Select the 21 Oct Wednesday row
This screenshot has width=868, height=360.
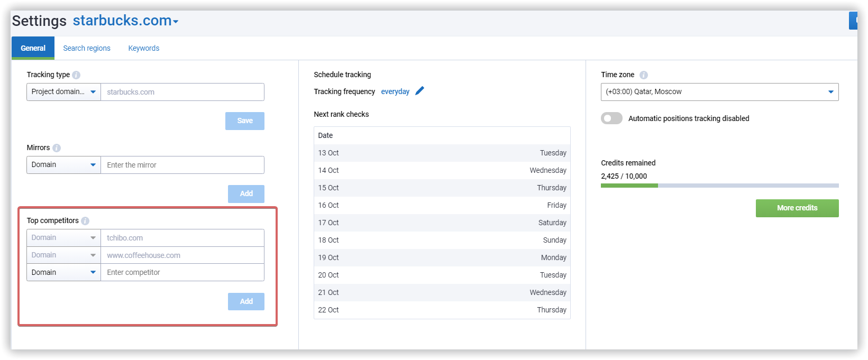(442, 293)
